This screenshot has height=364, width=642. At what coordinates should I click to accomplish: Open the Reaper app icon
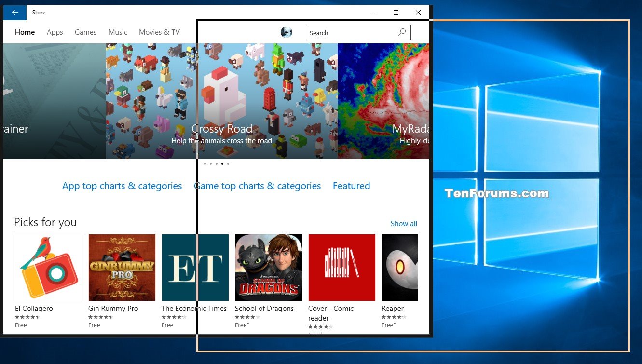point(400,268)
